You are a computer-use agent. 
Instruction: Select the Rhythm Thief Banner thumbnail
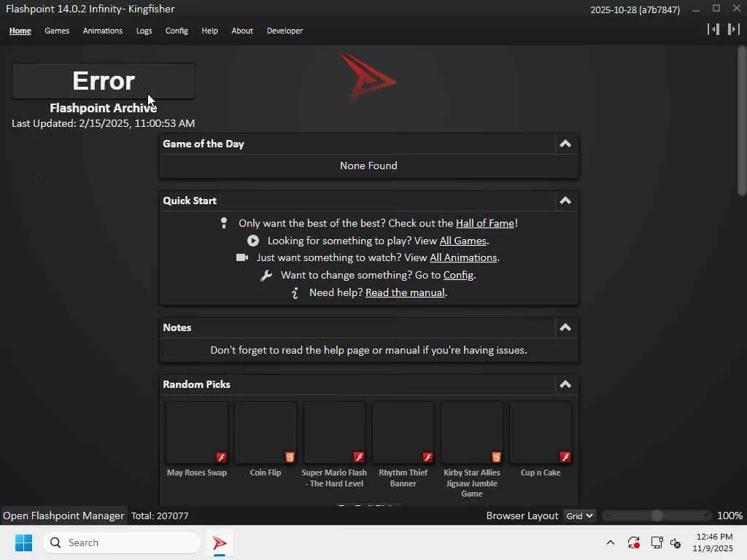[x=403, y=432]
